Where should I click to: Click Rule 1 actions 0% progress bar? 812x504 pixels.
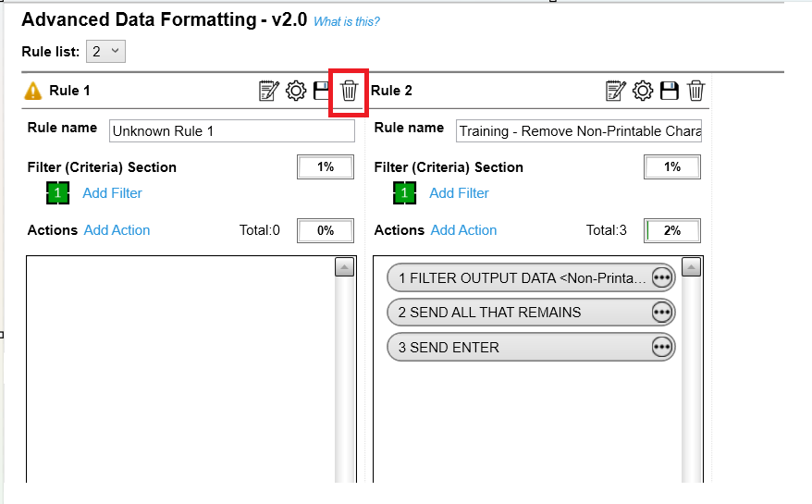[326, 230]
